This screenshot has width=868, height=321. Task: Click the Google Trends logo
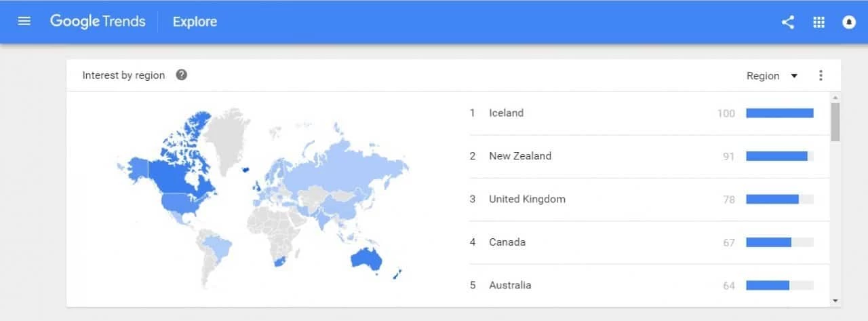pos(98,22)
